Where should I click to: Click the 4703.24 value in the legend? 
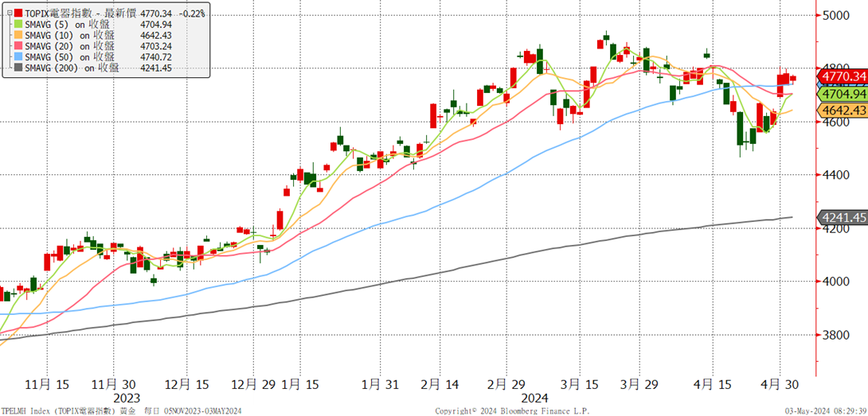[156, 46]
